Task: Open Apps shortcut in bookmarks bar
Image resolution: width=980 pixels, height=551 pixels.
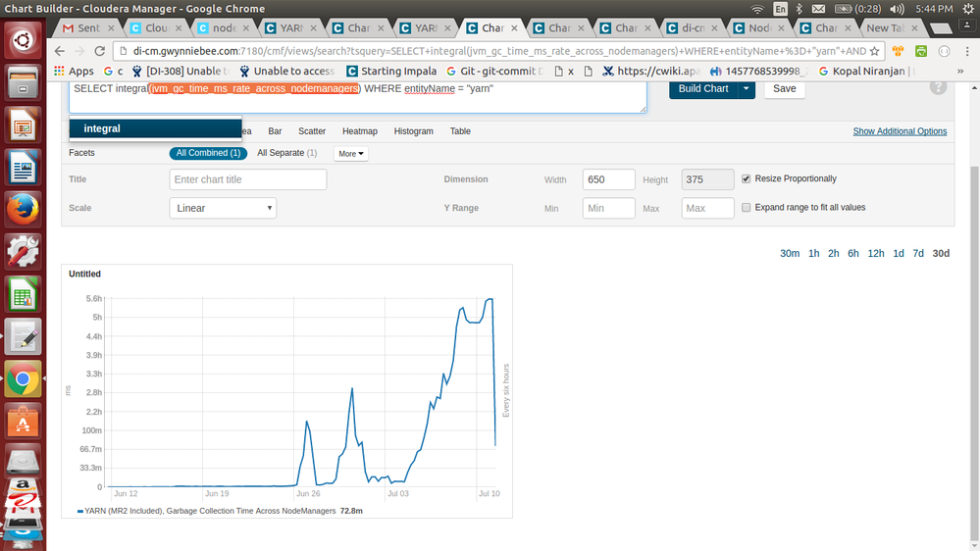Action: click(x=74, y=72)
